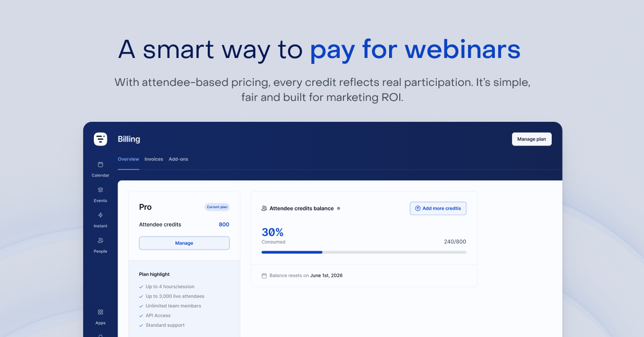Click the attendee icon next to credits balance
The height and width of the screenshot is (337, 644).
(264, 208)
